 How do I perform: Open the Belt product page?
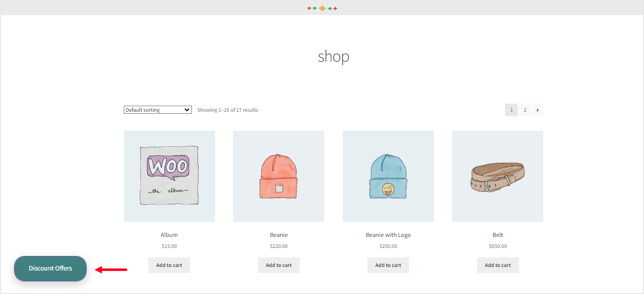[497, 234]
